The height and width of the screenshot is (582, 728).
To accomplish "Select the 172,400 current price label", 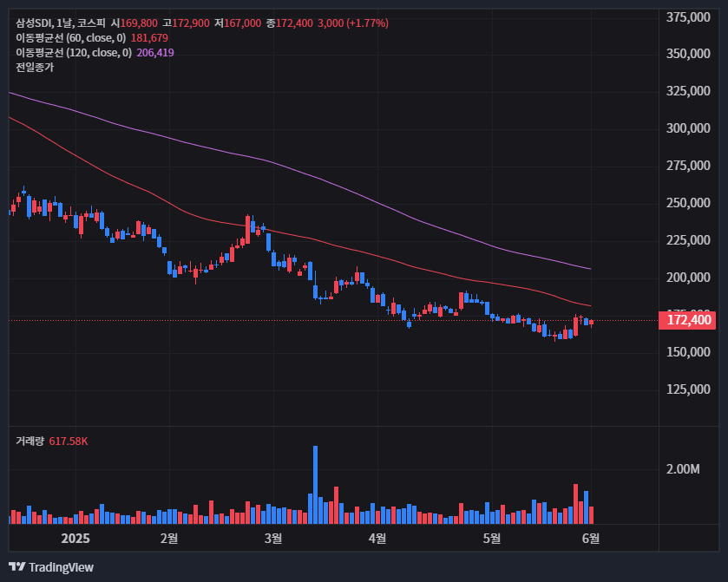I will 687,320.
